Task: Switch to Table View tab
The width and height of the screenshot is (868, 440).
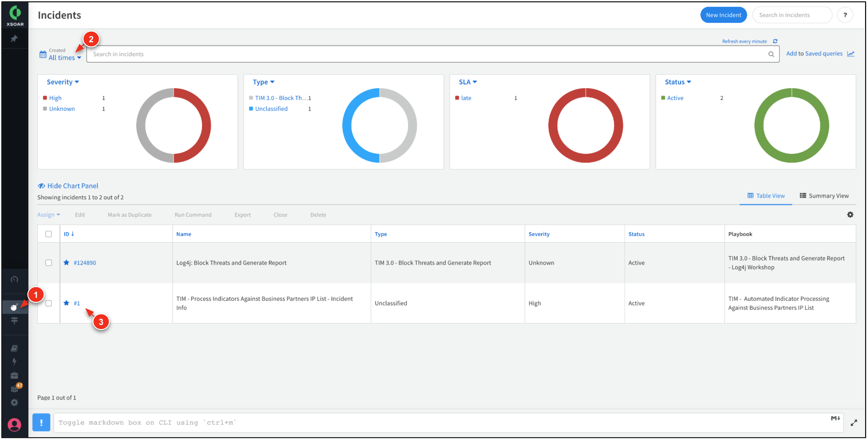Action: pos(766,196)
